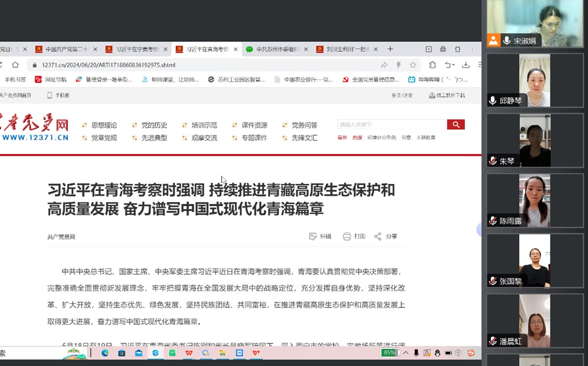Click the 纠错 error report icon
The image size is (588, 366).
[x=313, y=236]
